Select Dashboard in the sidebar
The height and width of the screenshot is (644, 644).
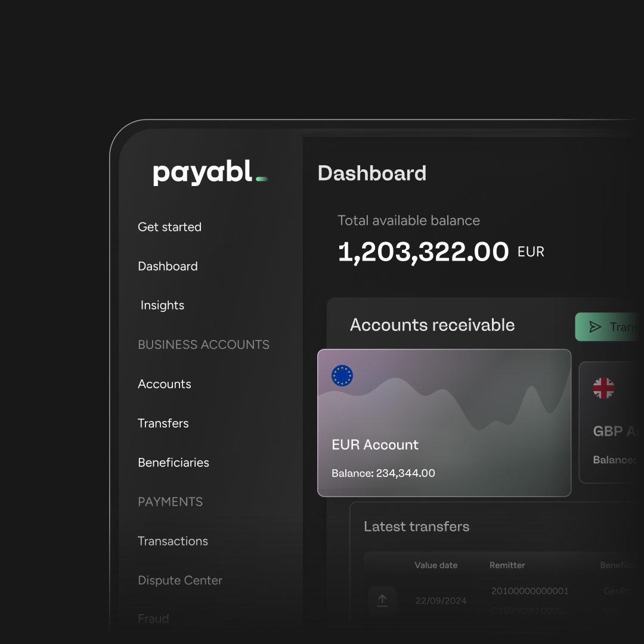(168, 266)
